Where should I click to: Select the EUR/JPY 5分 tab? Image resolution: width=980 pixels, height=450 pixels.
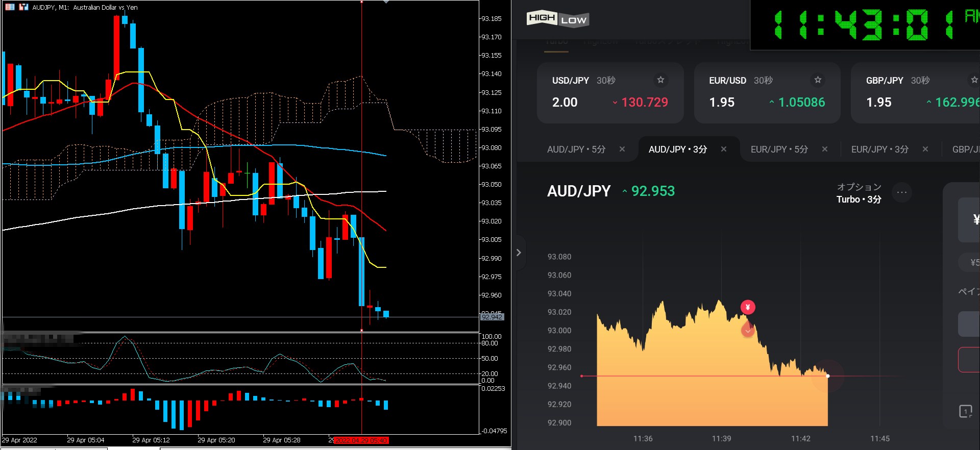point(779,149)
